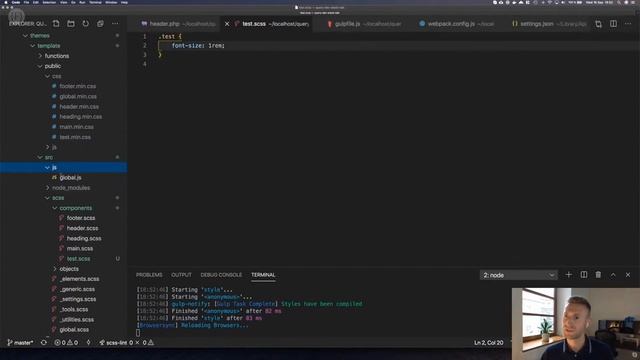
Task: Switch to the header.php tab
Action: pos(178,24)
